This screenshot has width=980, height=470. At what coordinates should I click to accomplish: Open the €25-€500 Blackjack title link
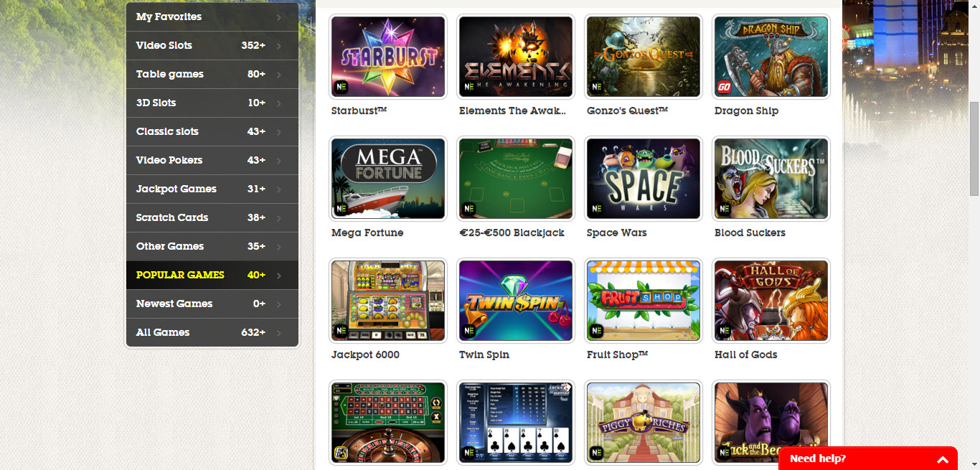pyautogui.click(x=512, y=232)
